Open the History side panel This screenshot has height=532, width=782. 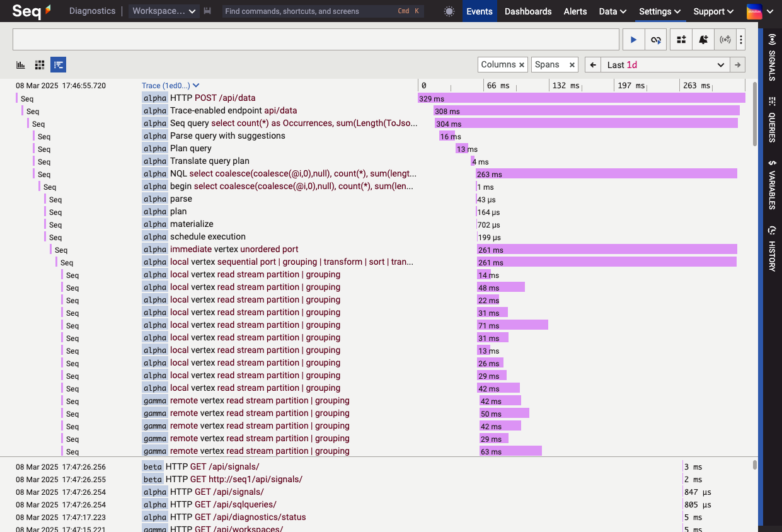[772, 248]
